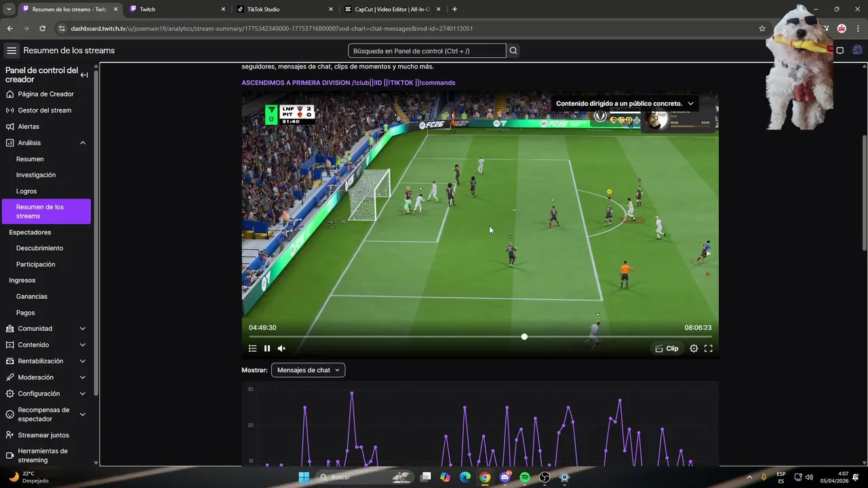The height and width of the screenshot is (488, 868).
Task: Reload the browser page
Action: 42,28
